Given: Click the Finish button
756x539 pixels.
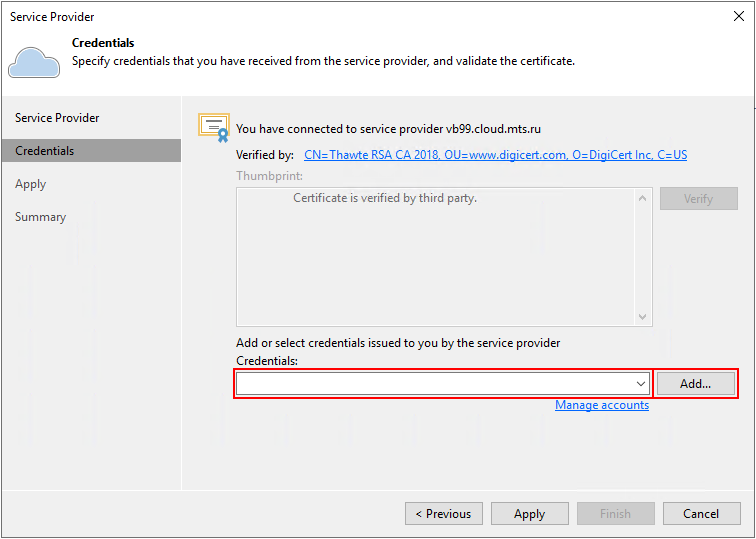Looking at the screenshot, I should (x=615, y=514).
